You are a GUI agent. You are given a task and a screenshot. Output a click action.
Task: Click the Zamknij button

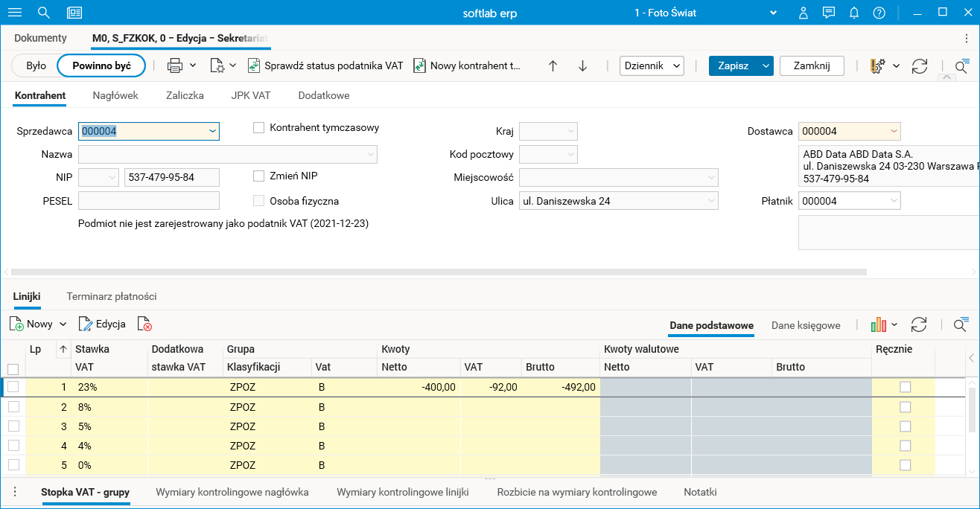811,65
